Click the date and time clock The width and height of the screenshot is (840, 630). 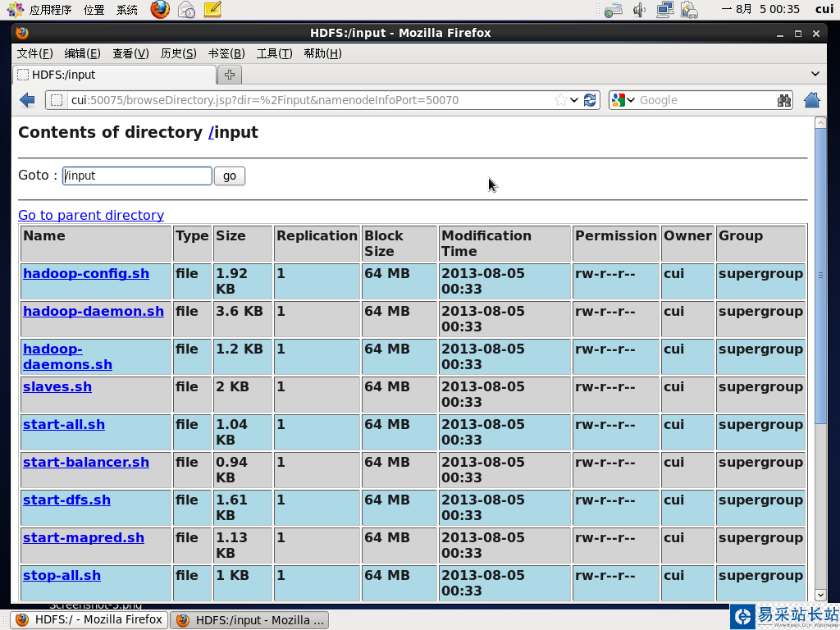pos(760,10)
